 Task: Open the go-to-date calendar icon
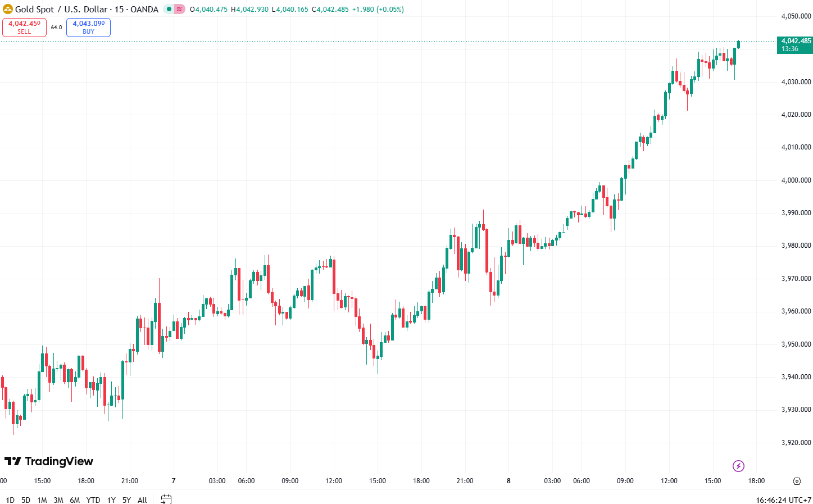pos(166,499)
